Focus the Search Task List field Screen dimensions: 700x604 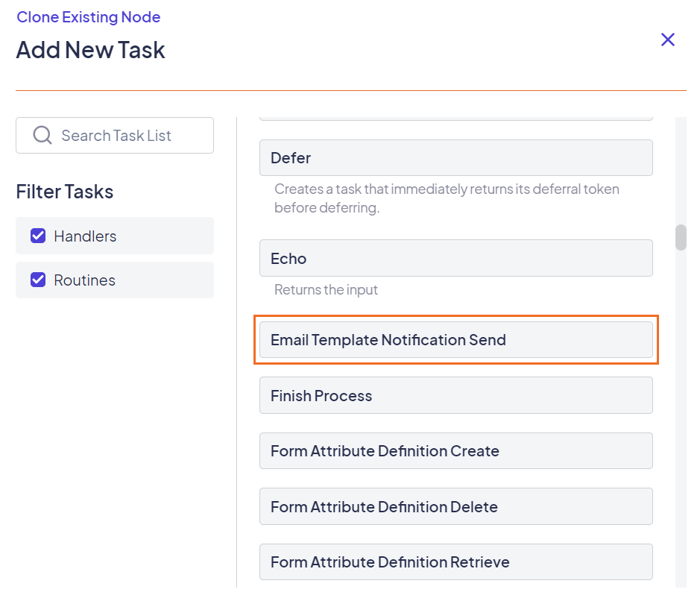[127, 136]
